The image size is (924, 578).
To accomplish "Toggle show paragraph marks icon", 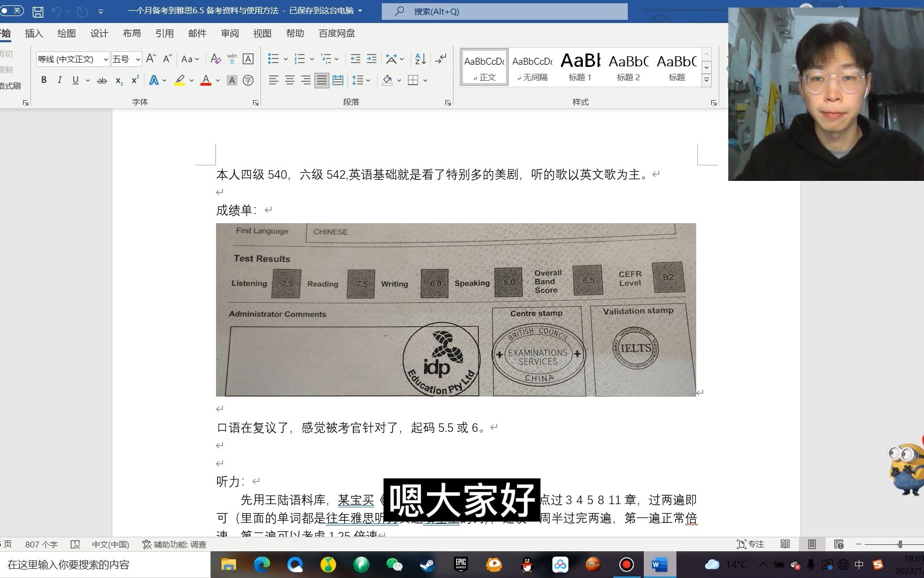I will click(x=441, y=59).
